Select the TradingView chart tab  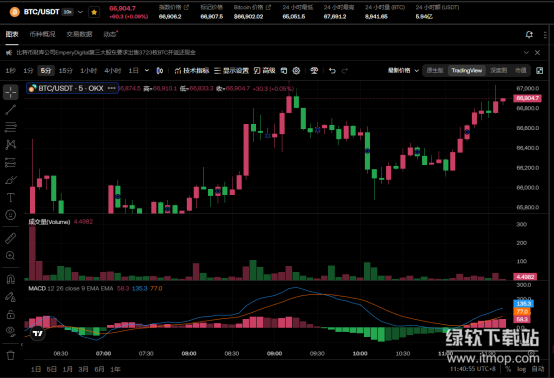(466, 71)
